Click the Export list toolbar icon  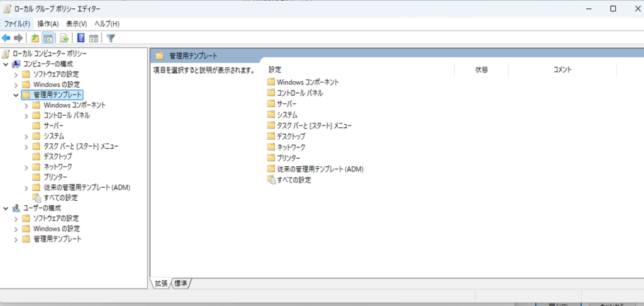(64, 38)
